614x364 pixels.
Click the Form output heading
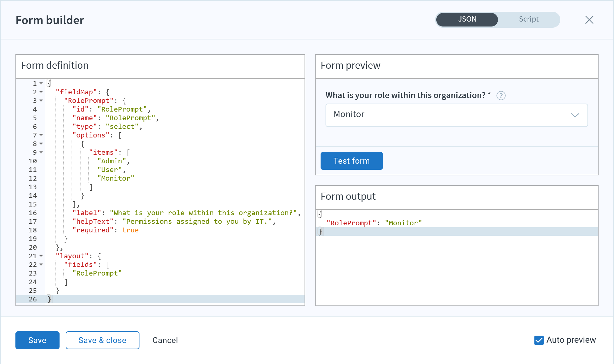[x=348, y=196]
